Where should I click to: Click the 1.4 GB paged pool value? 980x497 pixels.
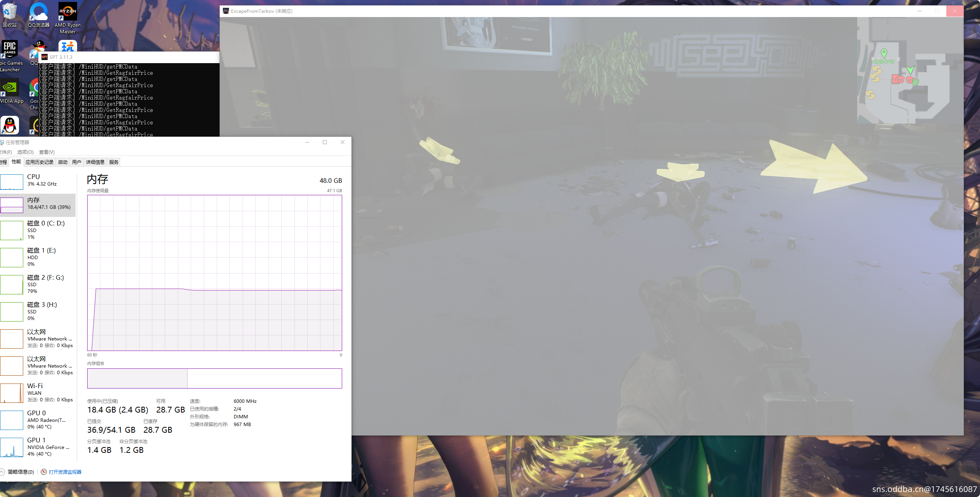(99, 450)
